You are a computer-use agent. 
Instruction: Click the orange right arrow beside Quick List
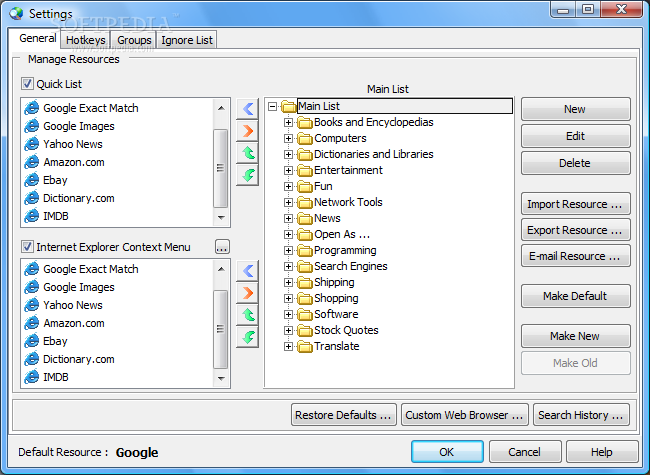247,131
